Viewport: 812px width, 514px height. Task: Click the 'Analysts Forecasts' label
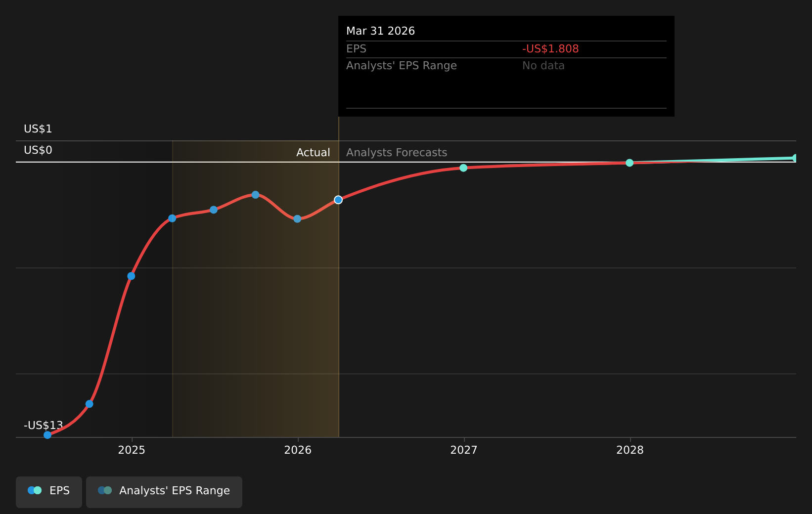pos(397,153)
